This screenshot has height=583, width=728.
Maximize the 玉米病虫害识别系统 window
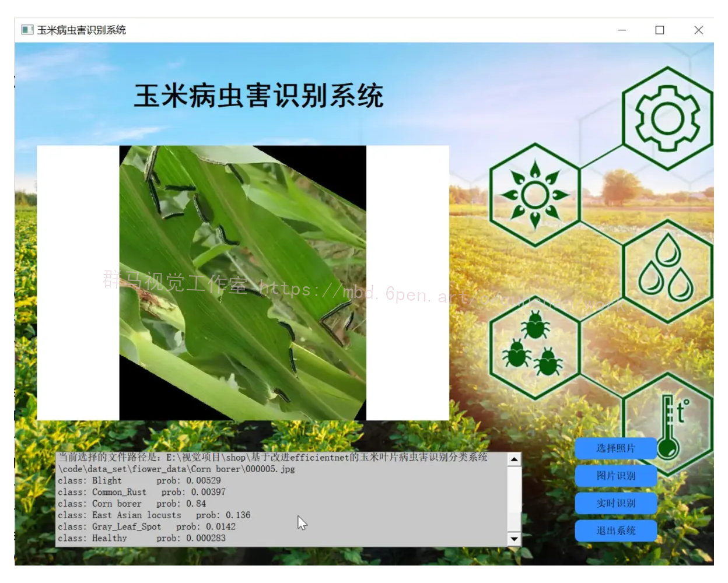(x=660, y=30)
